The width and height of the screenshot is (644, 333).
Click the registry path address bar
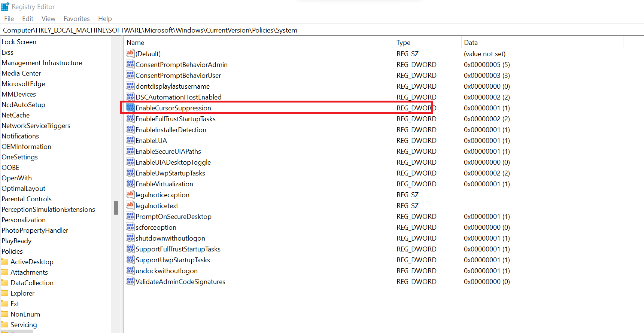click(322, 30)
